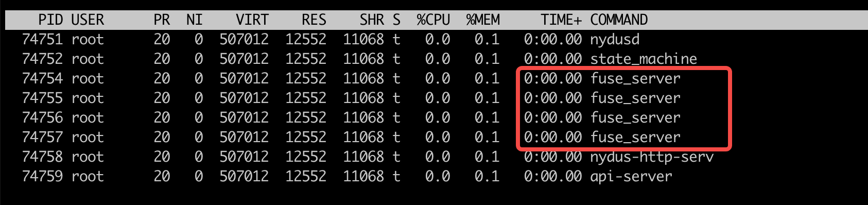The height and width of the screenshot is (205, 868).
Task: Select PID 74752 in the list
Action: tap(42, 59)
